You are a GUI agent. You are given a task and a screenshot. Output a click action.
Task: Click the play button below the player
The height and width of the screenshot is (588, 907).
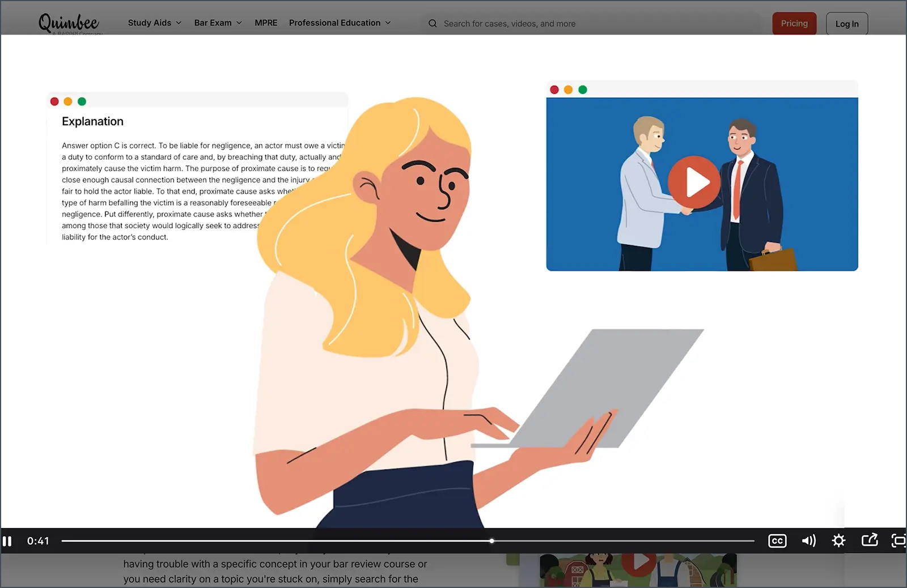pyautogui.click(x=639, y=563)
